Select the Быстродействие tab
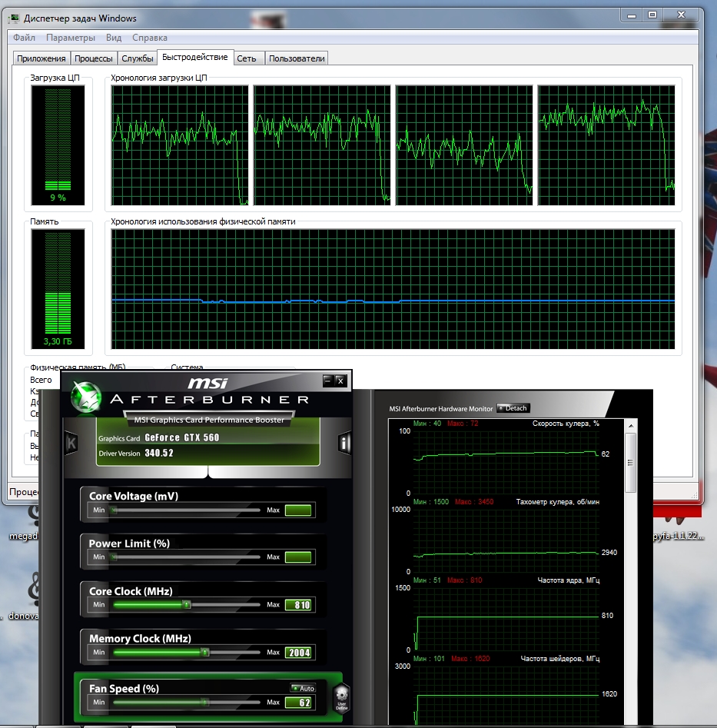 point(195,57)
